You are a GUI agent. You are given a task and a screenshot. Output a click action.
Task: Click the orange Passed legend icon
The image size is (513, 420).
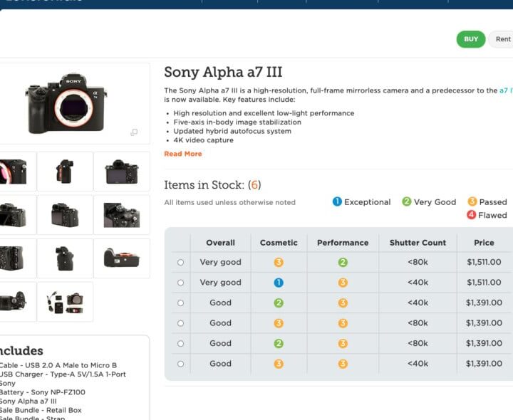472,202
